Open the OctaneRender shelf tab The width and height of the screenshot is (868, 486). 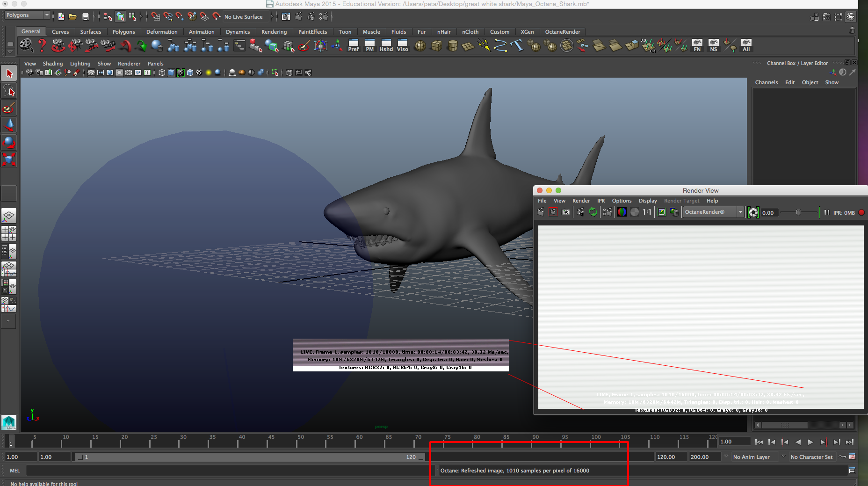(x=563, y=32)
